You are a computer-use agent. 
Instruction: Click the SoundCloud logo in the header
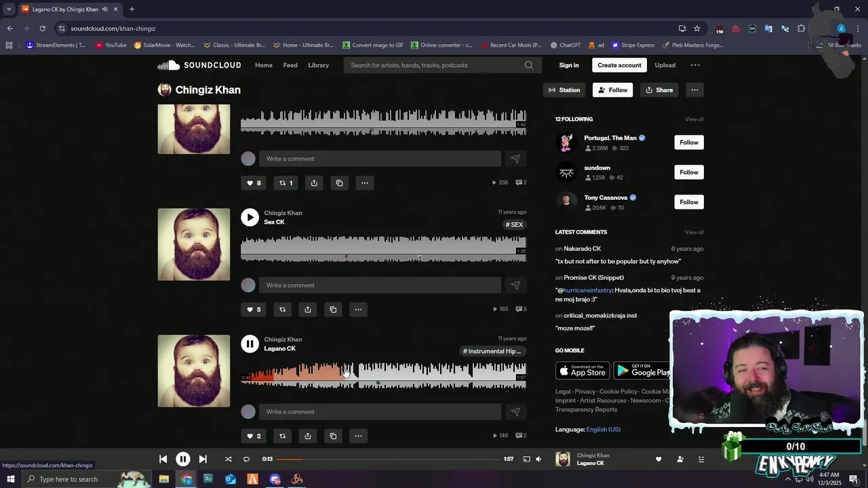[199, 65]
